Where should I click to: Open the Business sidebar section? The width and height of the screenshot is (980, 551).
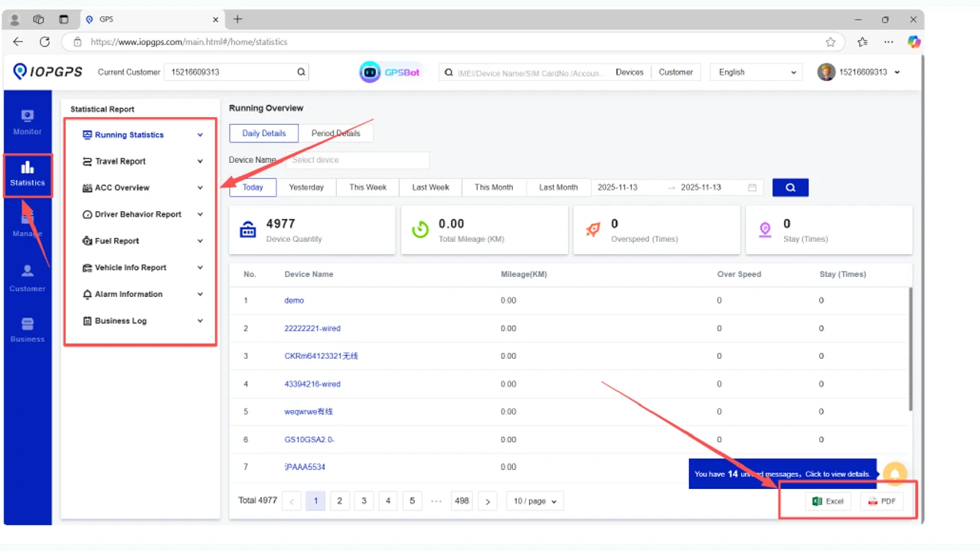(28, 329)
